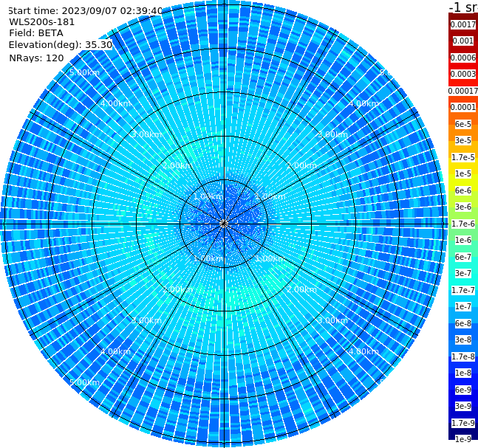This screenshot has width=478, height=448.
Task: Click the NRays: 120 label
Action: [x=36, y=58]
